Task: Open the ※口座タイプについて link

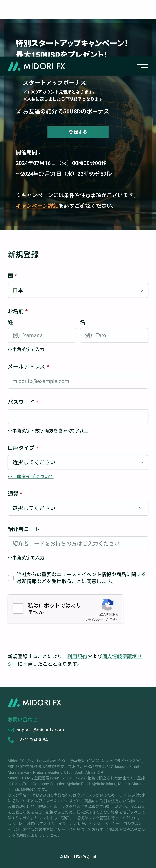Action: click(x=31, y=476)
